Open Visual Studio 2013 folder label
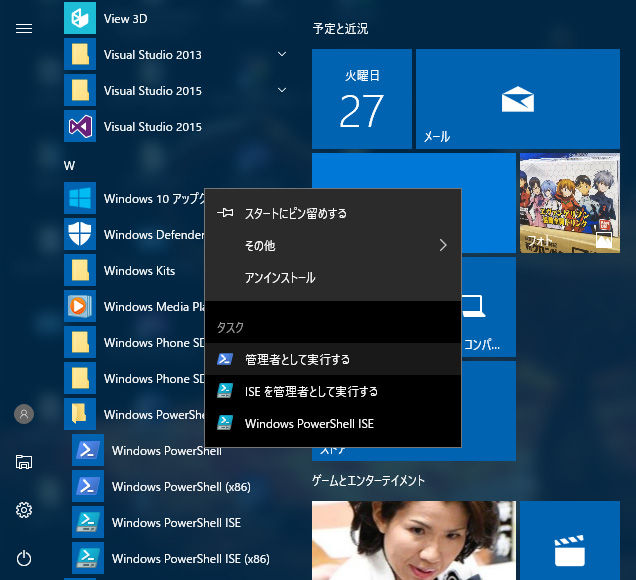 pos(153,55)
